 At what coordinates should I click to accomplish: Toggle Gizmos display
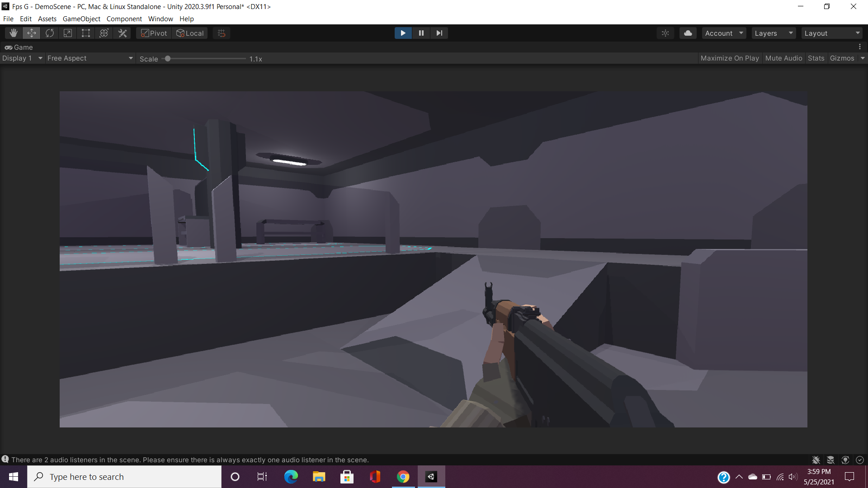point(842,58)
